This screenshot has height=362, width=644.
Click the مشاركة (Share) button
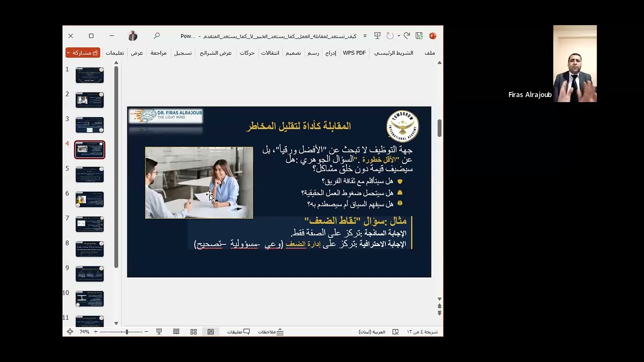(83, 53)
